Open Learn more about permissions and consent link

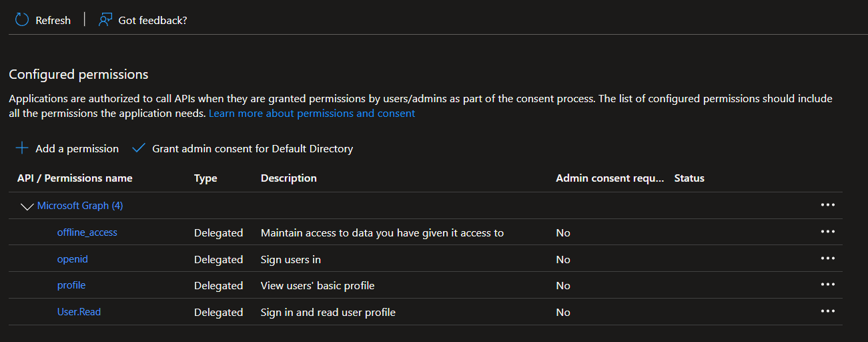click(312, 114)
